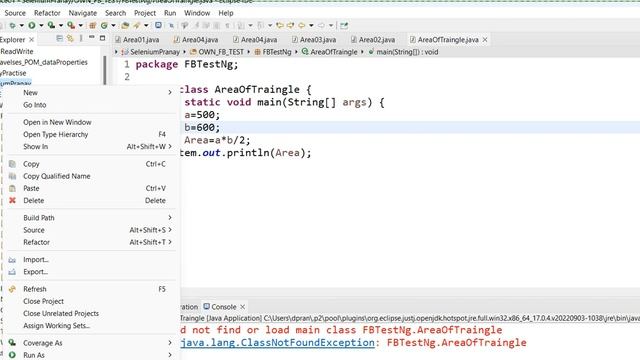Image resolution: width=640 pixels, height=360 pixels.
Task: Open the Window menu
Action: [197, 13]
